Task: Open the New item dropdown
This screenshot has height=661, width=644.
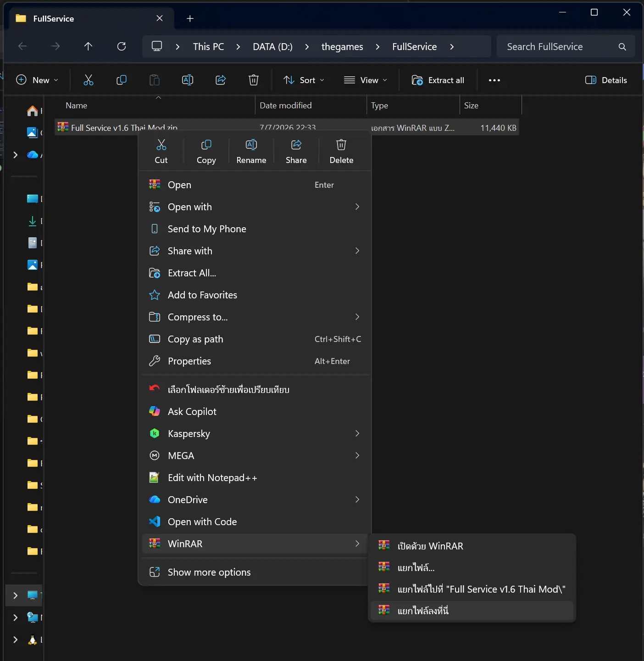Action: (x=37, y=80)
